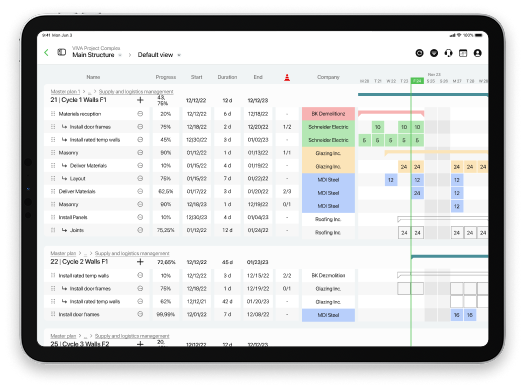The image size is (526, 390).
Task: Select end date 01/04/23 on Install Panels
Action: click(258, 217)
